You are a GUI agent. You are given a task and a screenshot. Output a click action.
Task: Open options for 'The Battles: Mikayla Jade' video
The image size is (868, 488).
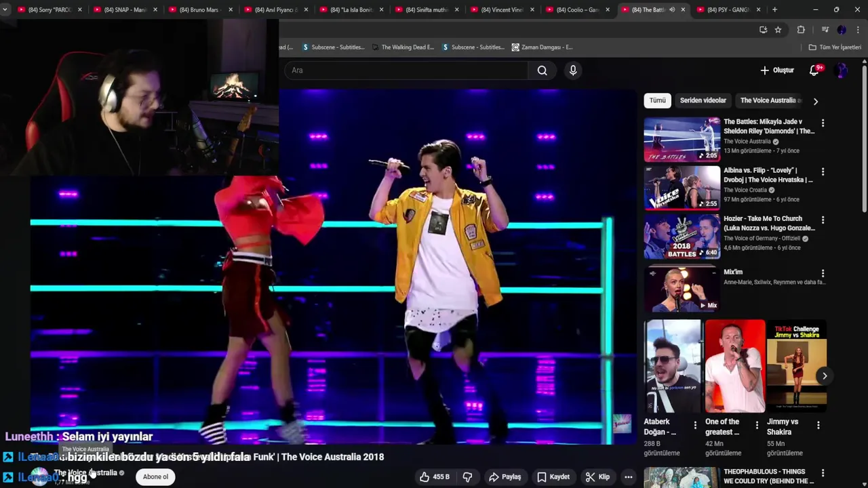pyautogui.click(x=823, y=123)
